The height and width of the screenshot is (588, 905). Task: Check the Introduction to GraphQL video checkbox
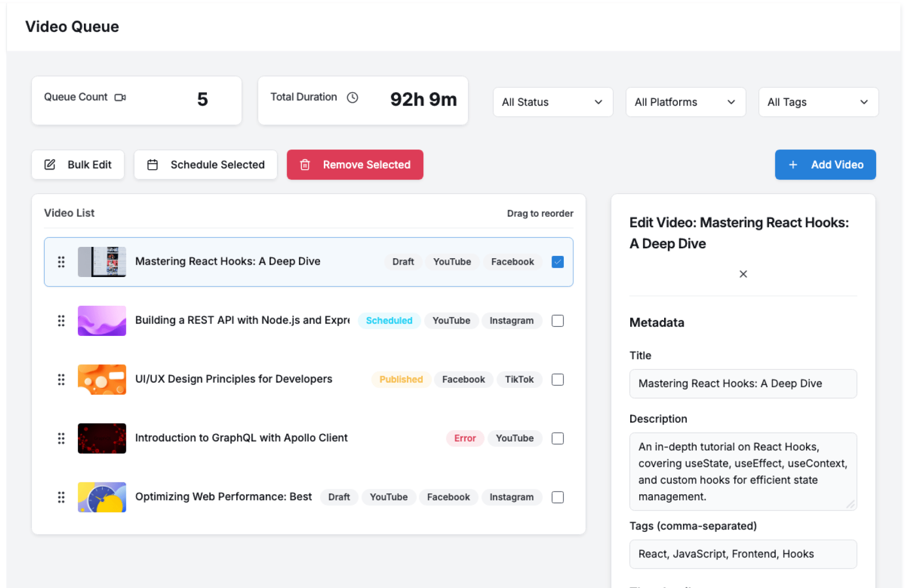pyautogui.click(x=557, y=439)
